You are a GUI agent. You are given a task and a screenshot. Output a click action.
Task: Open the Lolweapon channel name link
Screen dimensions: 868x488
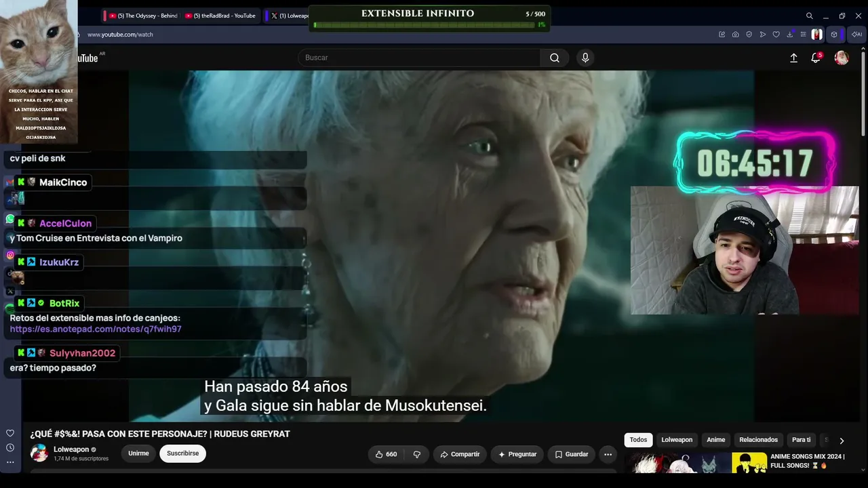click(71, 449)
